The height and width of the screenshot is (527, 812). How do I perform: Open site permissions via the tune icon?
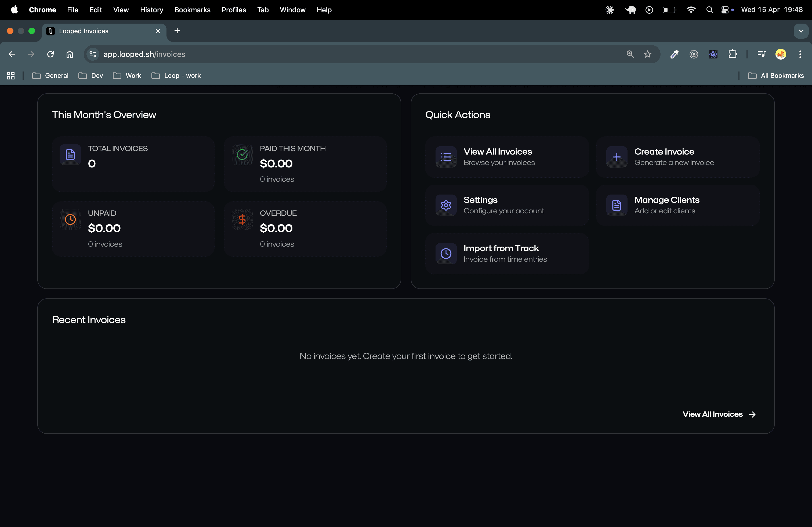click(92, 54)
